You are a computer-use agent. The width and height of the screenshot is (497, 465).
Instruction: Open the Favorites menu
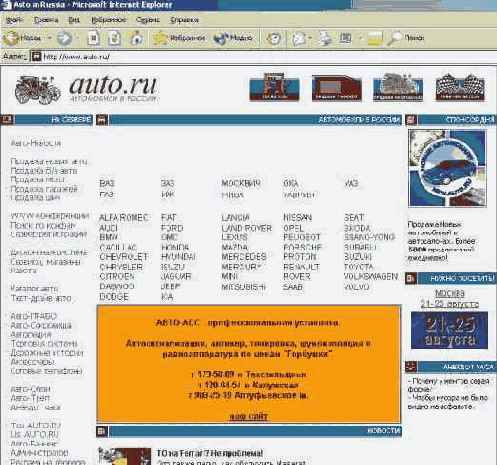tap(109, 20)
